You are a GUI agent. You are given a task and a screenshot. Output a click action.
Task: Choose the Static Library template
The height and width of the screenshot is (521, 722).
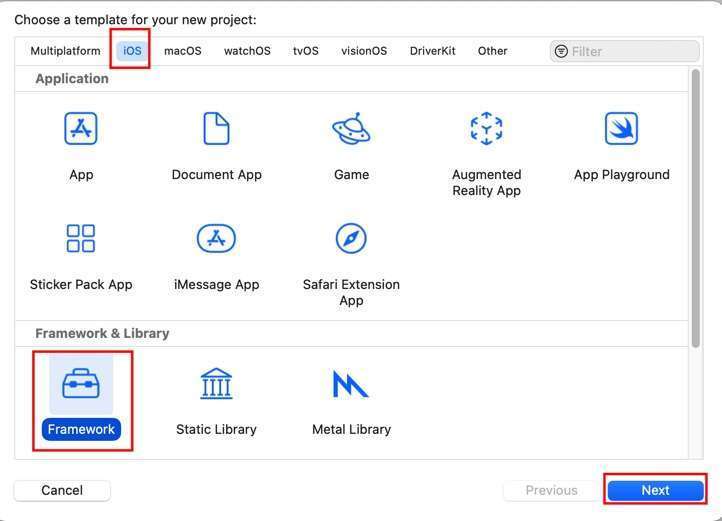[216, 385]
